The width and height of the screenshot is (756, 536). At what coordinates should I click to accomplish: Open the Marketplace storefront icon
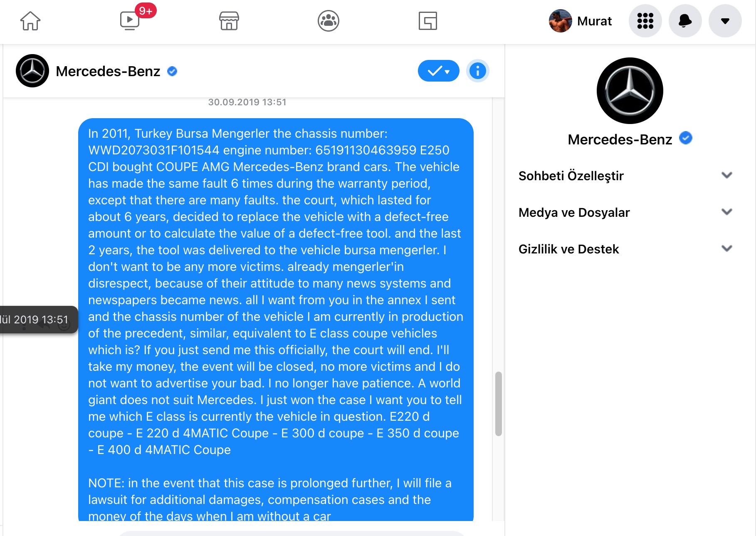pyautogui.click(x=229, y=21)
